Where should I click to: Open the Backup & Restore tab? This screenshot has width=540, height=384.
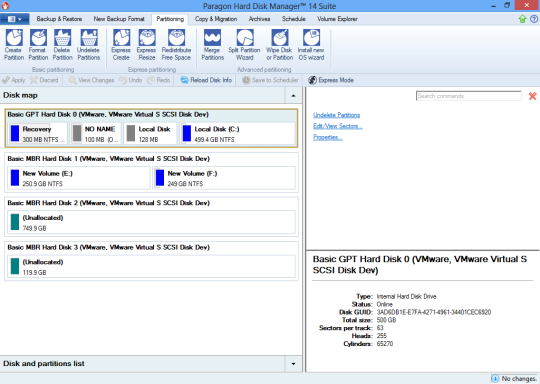point(59,19)
